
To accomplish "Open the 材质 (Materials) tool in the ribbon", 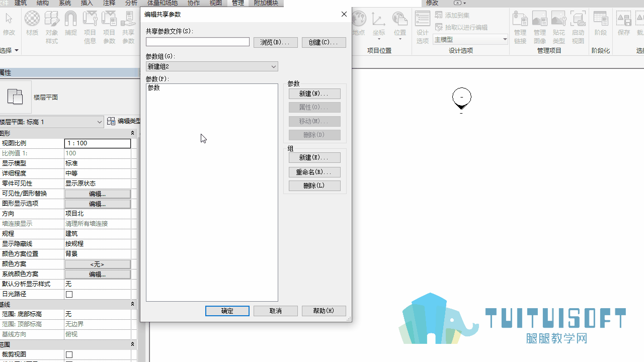I will [32, 24].
